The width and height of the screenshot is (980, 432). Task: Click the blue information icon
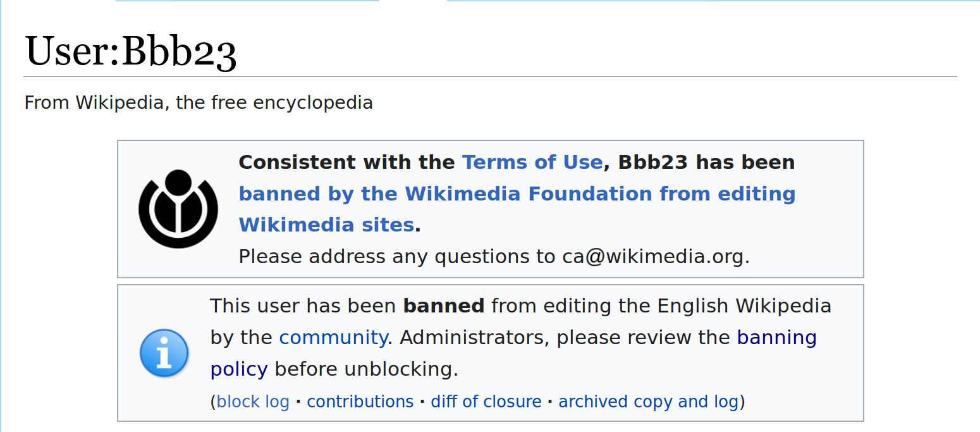pyautogui.click(x=164, y=353)
